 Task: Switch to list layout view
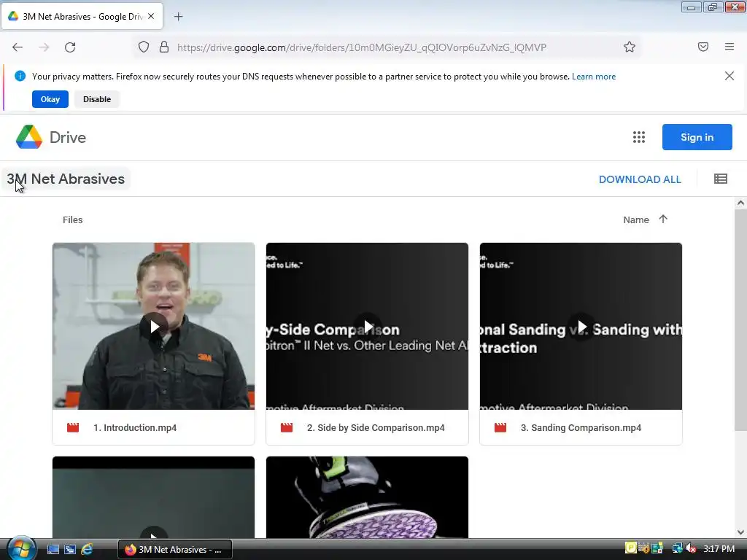[721, 179]
